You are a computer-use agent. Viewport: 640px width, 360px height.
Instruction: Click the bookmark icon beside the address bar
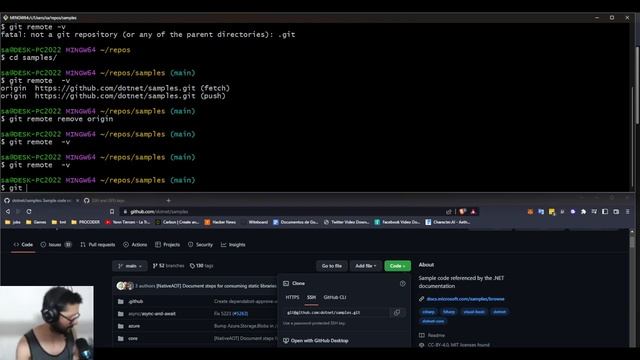click(112, 211)
